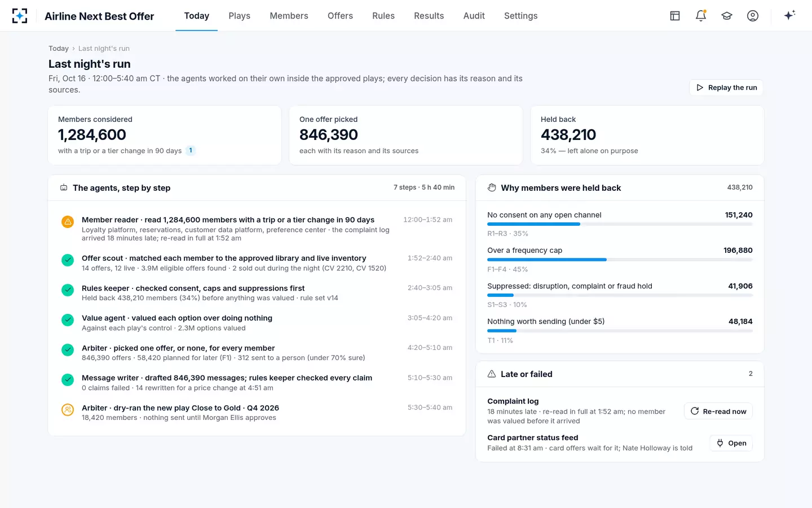812x508 pixels.
Task: Click the Card partner status feed heading
Action: pos(533,438)
